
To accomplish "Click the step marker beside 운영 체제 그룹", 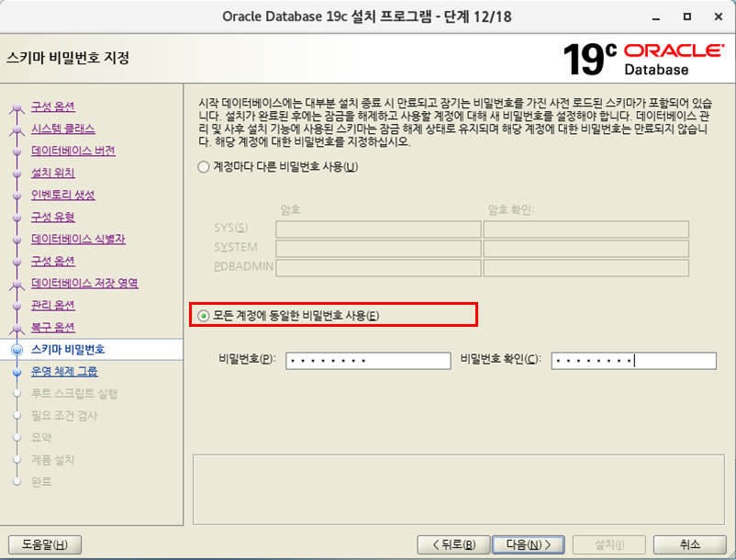I will (17, 372).
